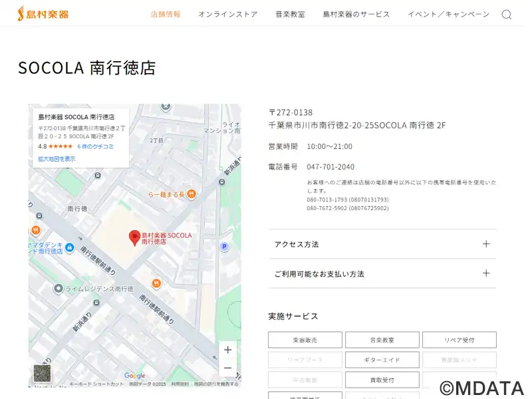Open the 音楽教室 navigation item
The width and height of the screenshot is (532, 399).
tap(290, 15)
